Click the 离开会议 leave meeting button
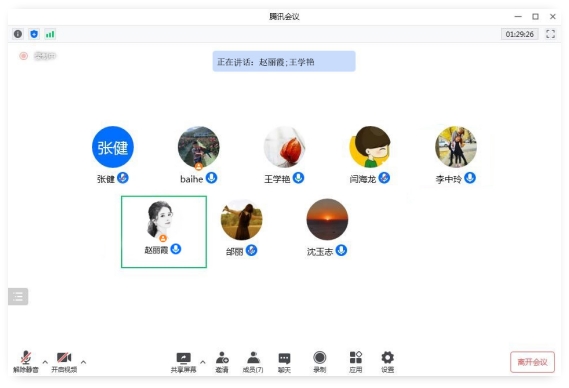Viewport: 569px width, 388px height. (x=532, y=362)
